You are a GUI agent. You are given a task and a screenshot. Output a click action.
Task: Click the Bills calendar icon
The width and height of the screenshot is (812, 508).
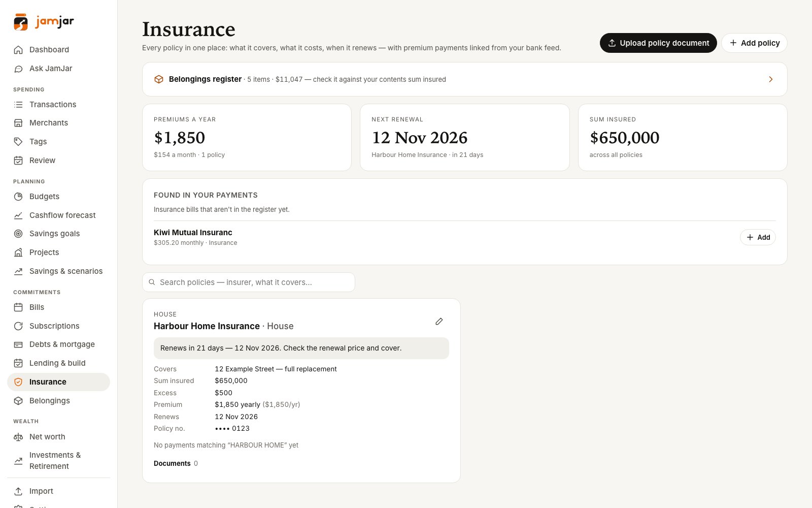(18, 307)
